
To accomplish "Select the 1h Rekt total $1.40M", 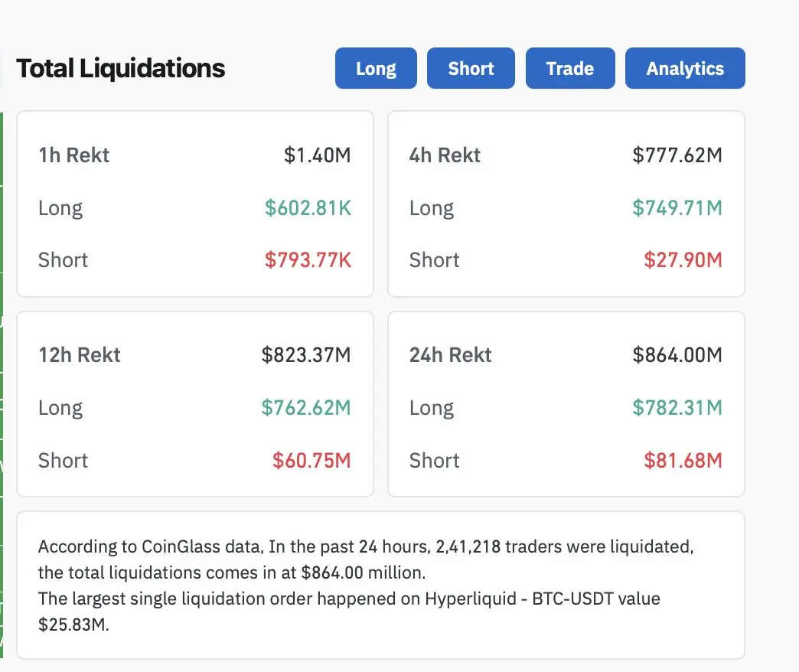I will 318,155.
